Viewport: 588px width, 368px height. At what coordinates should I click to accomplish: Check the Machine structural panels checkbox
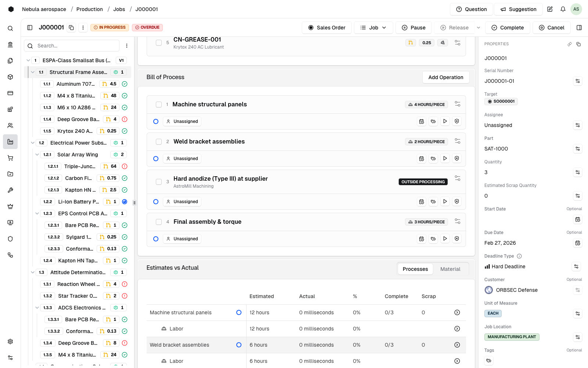pyautogui.click(x=159, y=105)
